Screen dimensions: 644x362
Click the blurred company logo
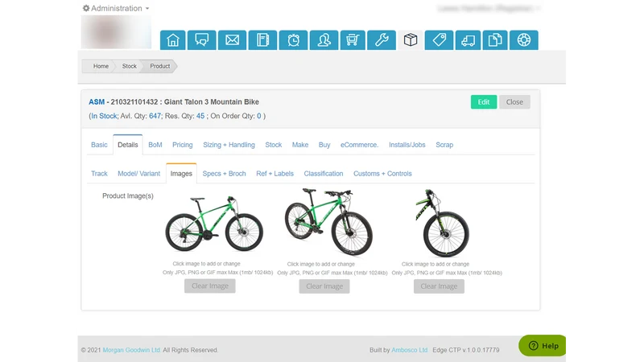[x=116, y=32]
